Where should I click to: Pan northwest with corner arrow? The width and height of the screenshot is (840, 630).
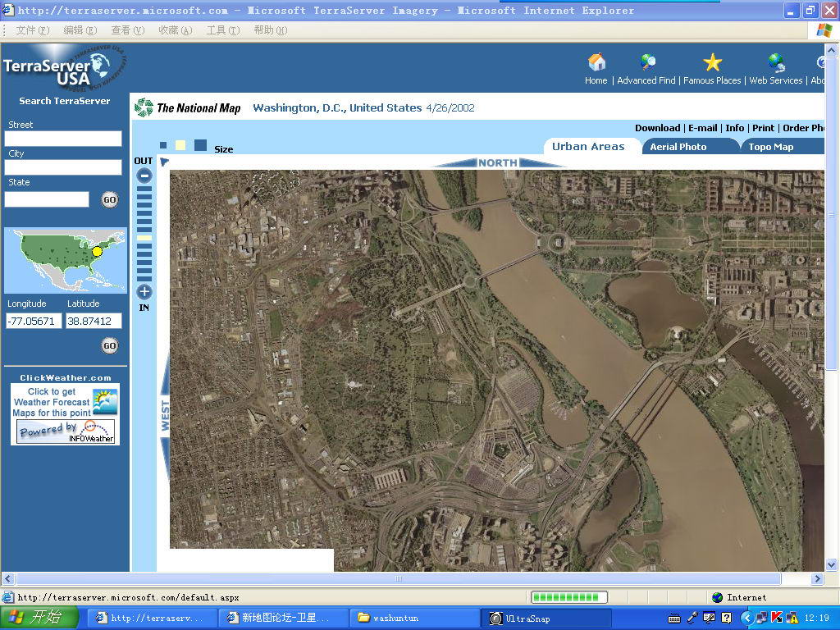pos(164,162)
